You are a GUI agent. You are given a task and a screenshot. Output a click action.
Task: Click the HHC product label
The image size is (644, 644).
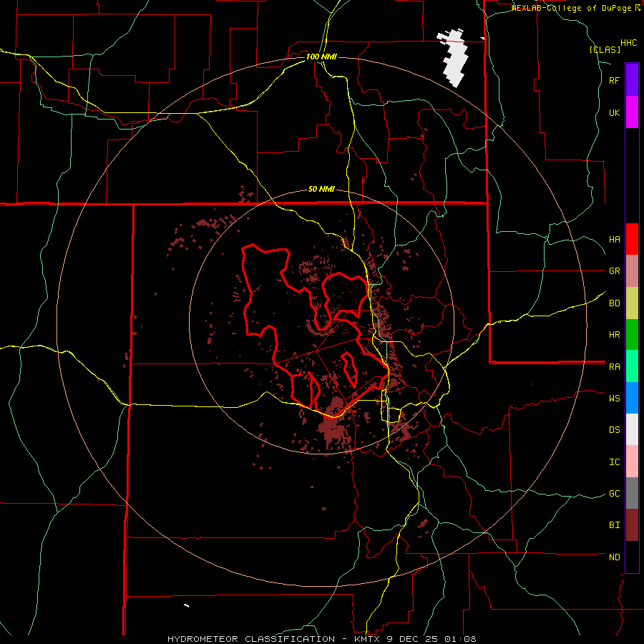628,43
